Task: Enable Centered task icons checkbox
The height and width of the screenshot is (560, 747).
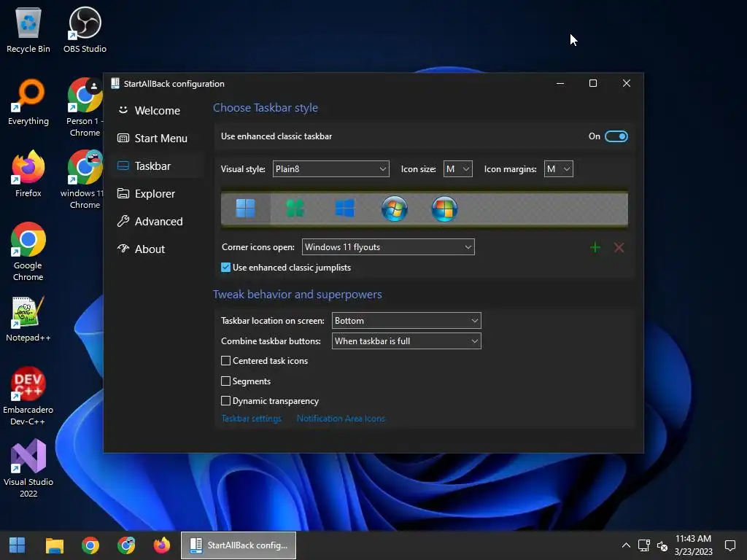Action: click(226, 360)
